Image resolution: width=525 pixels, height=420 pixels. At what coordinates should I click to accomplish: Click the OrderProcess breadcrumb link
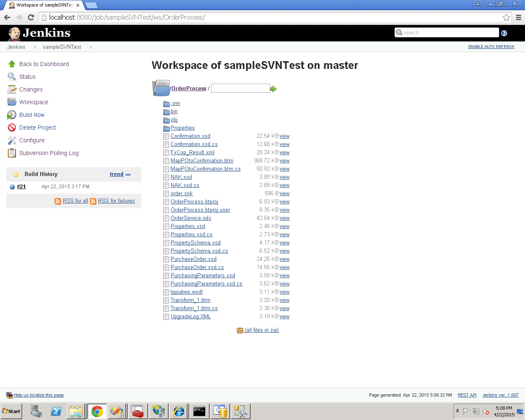(189, 88)
